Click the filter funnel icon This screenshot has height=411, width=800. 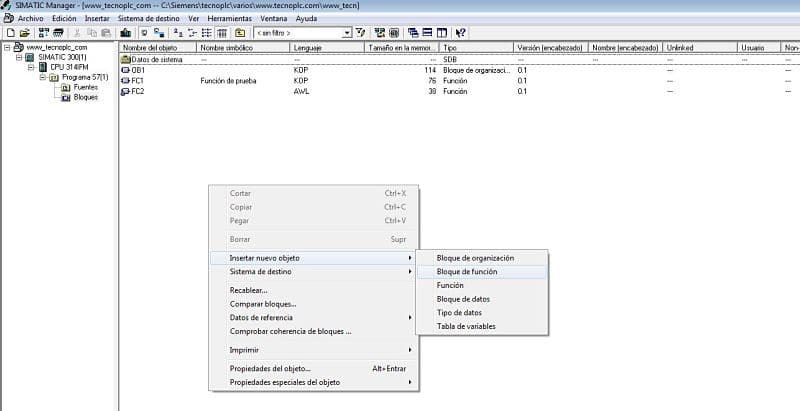361,33
